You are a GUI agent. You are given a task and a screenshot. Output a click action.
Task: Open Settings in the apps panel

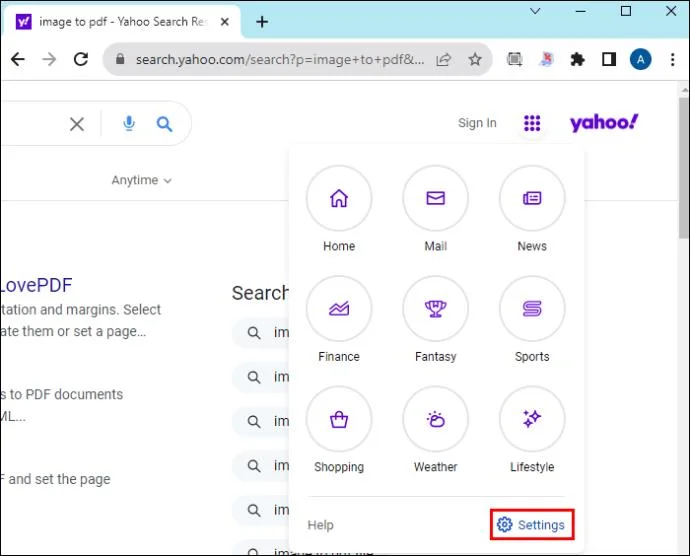click(x=532, y=525)
